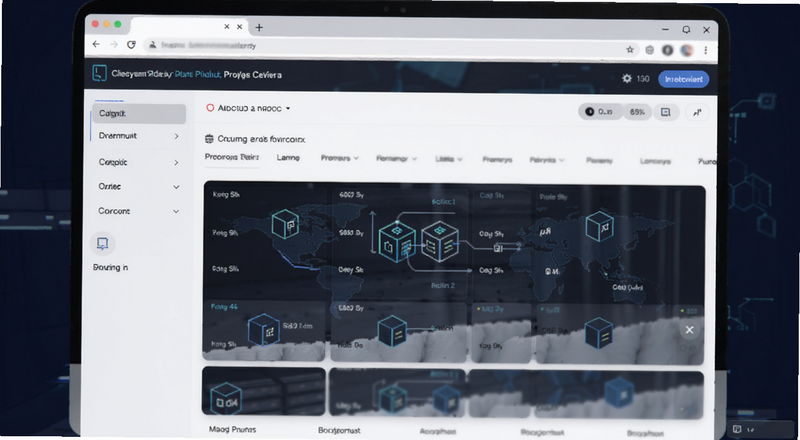Open the bottom-left thumbnail card with cube outline

[x=264, y=391]
